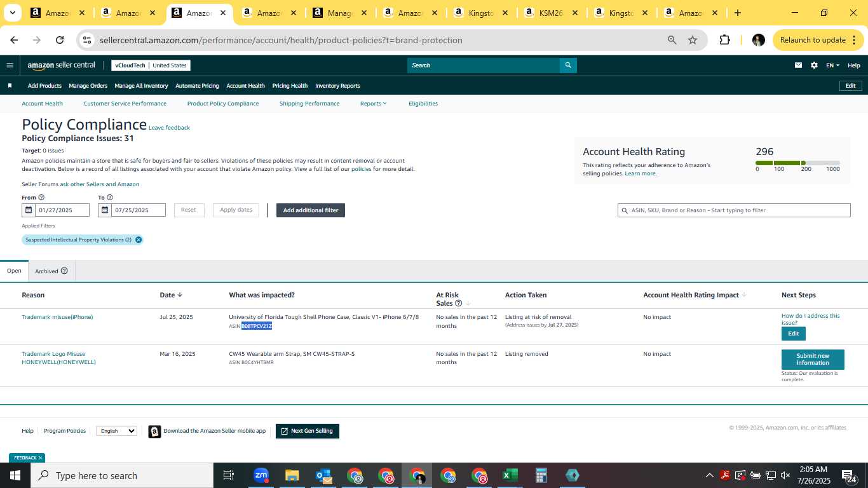Bookmark this page with star icon
Viewport: 868px width, 488px height.
click(x=693, y=40)
